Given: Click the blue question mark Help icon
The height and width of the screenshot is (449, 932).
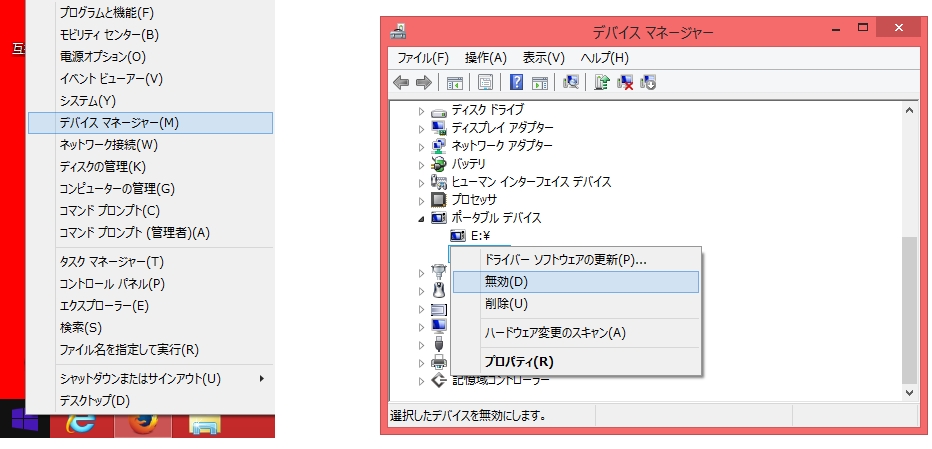Looking at the screenshot, I should tap(517, 83).
